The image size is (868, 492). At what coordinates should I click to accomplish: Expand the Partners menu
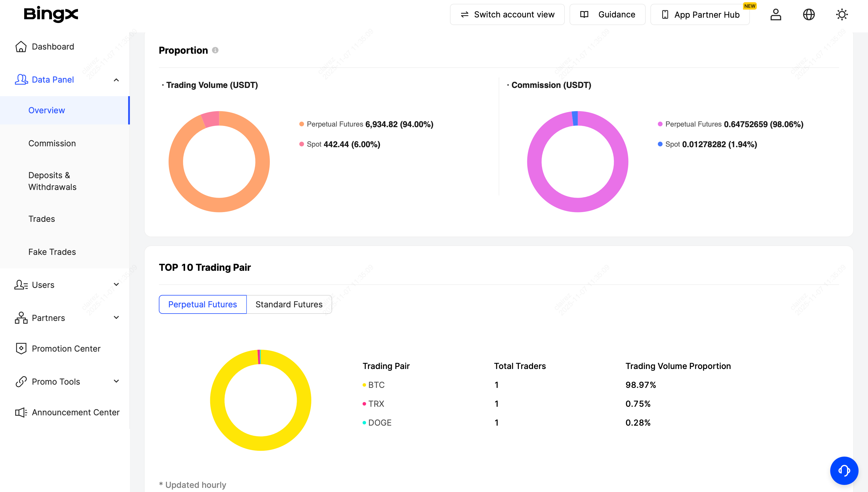[116, 318]
